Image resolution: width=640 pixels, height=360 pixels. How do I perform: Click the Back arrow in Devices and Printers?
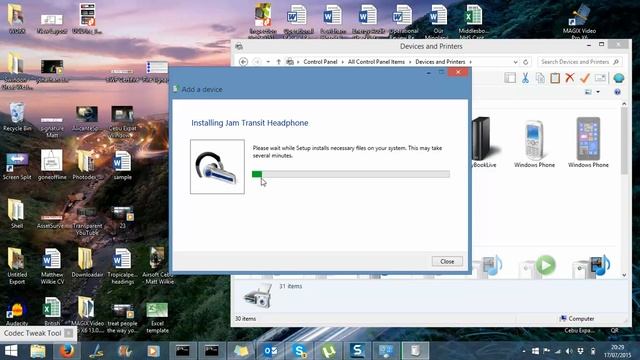tap(243, 62)
